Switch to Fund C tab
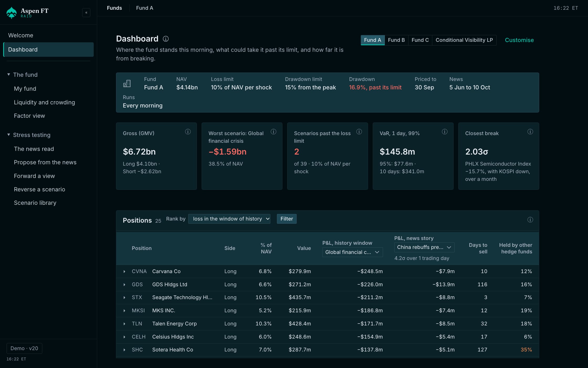This screenshot has height=368, width=588. 420,40
